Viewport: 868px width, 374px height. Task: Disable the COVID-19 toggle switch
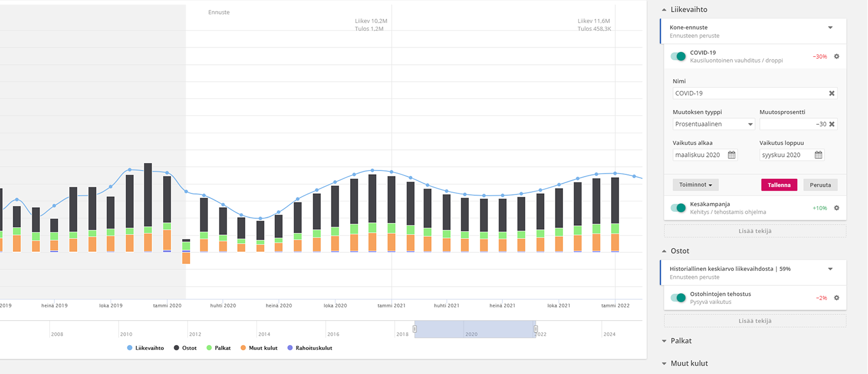tap(678, 56)
